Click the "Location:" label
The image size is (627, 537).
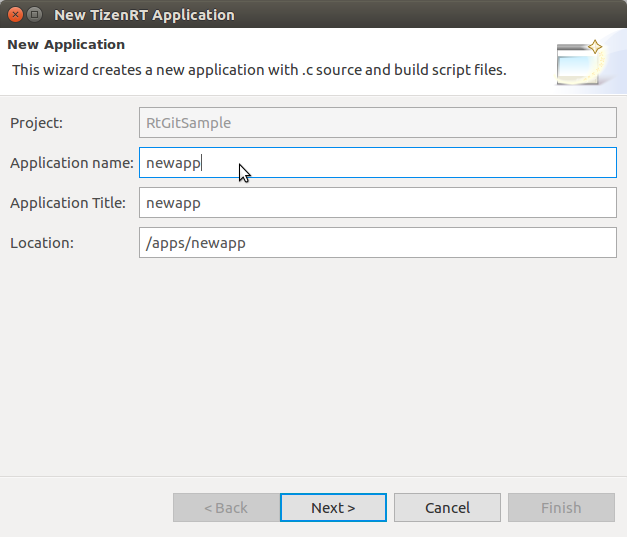(x=41, y=243)
